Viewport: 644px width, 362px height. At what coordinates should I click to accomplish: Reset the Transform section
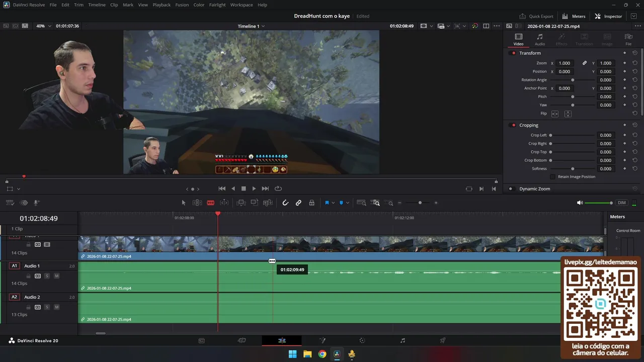click(635, 53)
